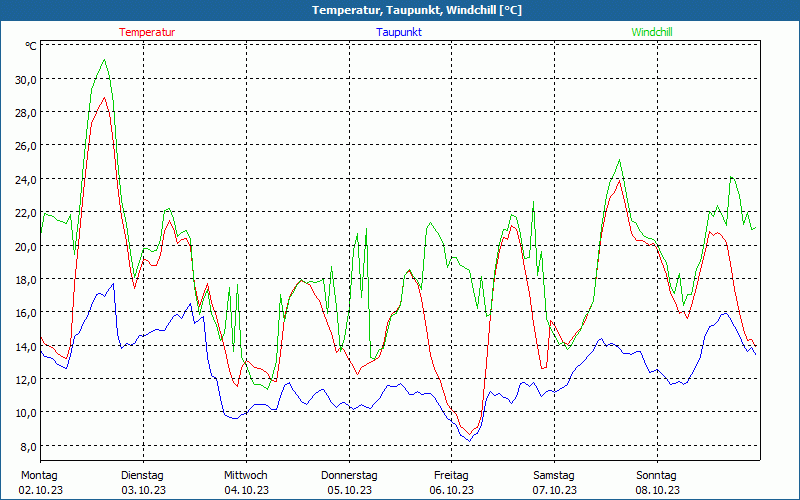Screen dimensions: 800x500
Task: Click the 16,0 y-axis value
Action: (25, 313)
